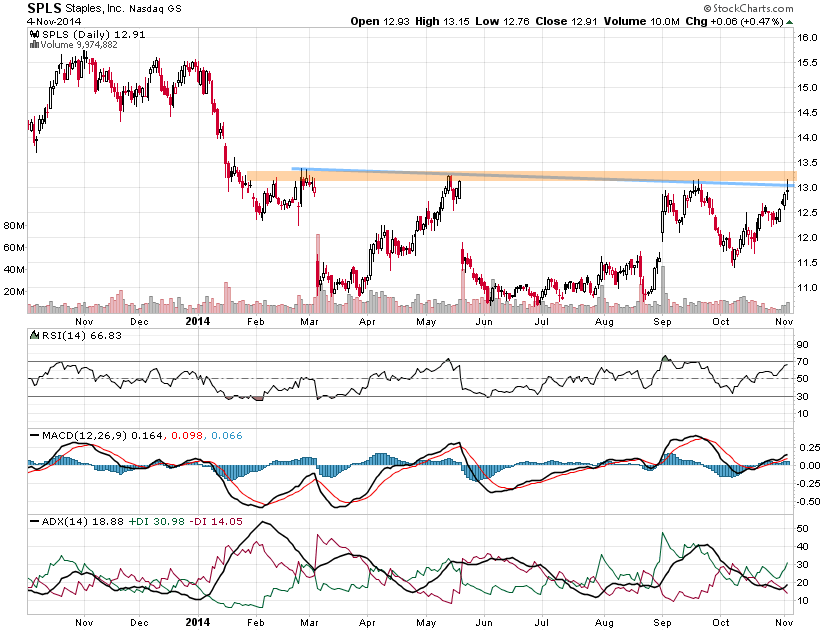The image size is (832, 632).
Task: Click the Sep label under the price chart
Action: (x=662, y=322)
